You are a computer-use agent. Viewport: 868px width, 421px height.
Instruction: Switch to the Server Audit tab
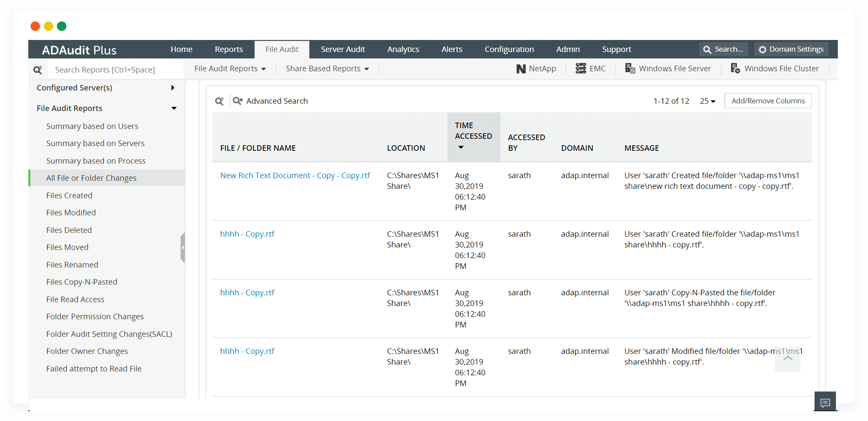342,49
